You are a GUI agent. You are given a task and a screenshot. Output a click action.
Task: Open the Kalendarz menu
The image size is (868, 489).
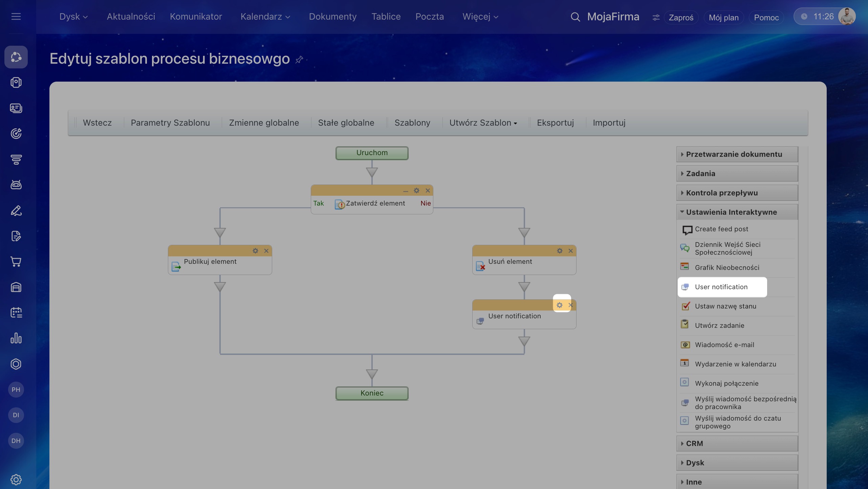[265, 17]
